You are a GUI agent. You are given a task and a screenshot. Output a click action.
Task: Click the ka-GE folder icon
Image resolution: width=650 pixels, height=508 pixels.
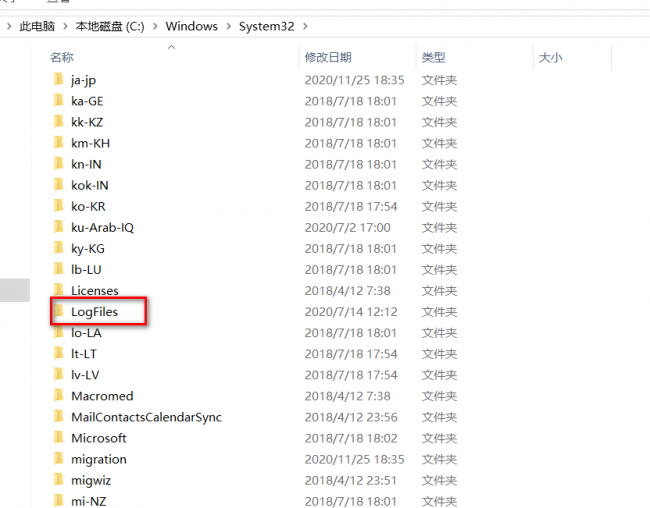point(59,100)
